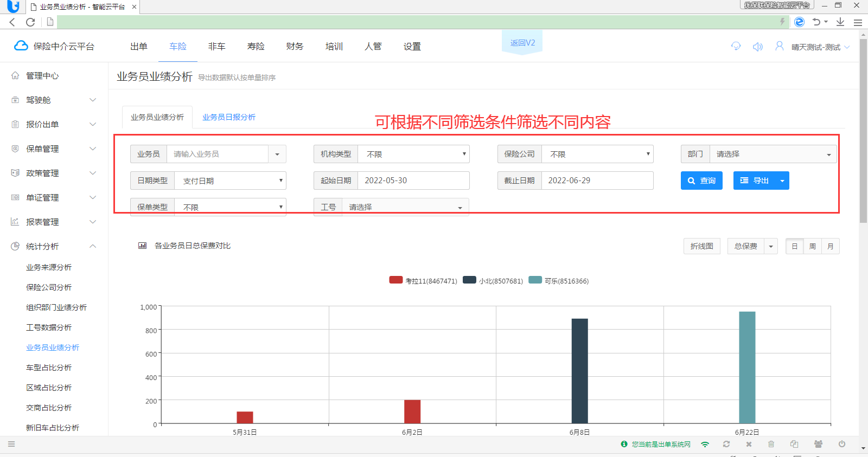
Task: Click the green info icon in status bar
Action: tap(624, 444)
